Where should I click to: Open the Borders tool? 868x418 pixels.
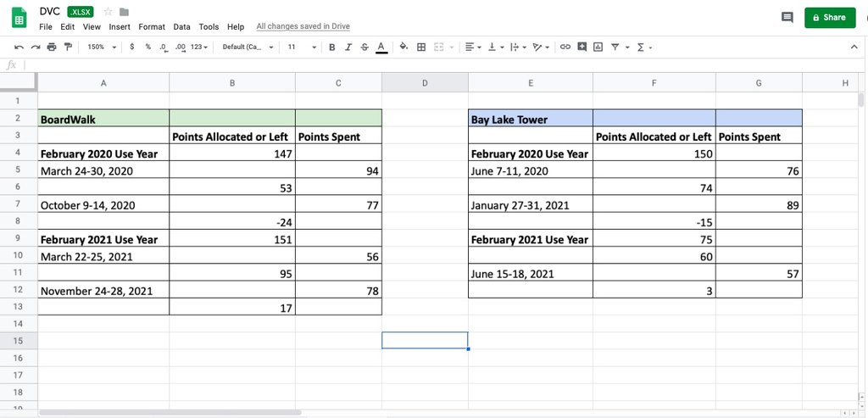pos(421,47)
